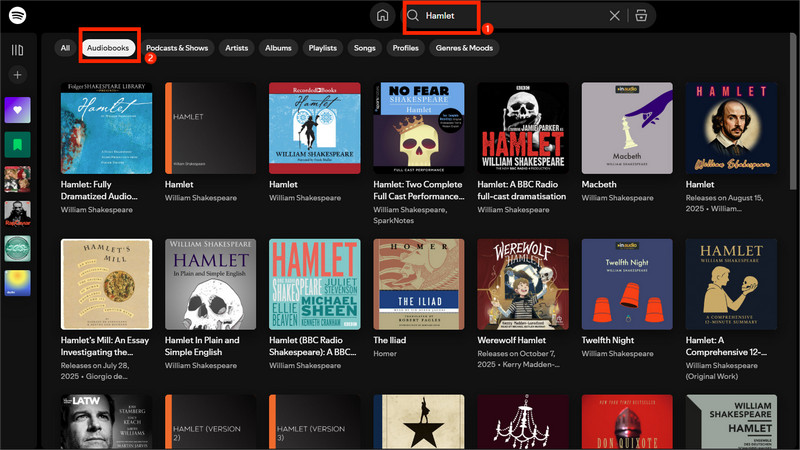Viewport: 800px width, 450px height.
Task: Click title 'Hamlet: A BBC Radio full-cast dramatisation'
Action: [x=521, y=190]
